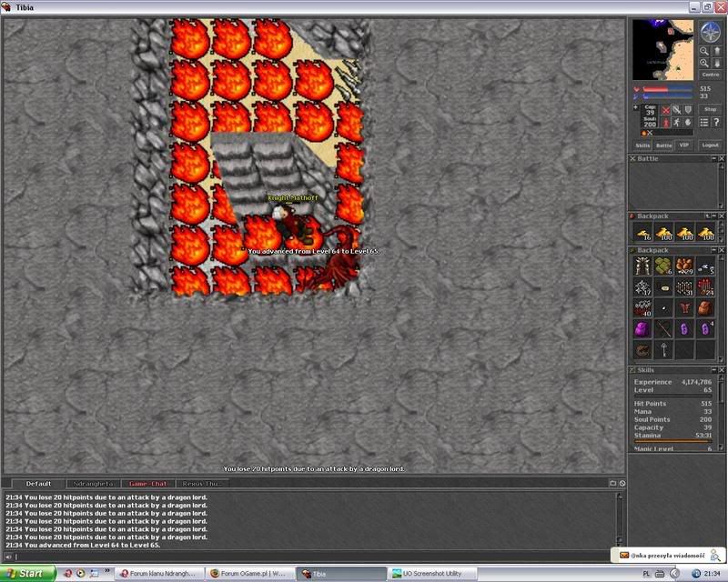Click the red hit points bar
The width and height of the screenshot is (728, 582).
(668, 88)
